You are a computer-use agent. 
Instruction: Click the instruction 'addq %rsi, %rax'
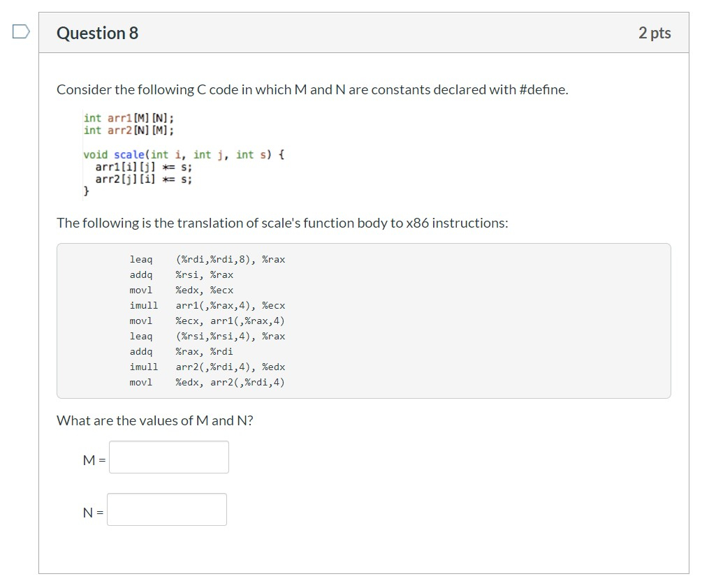(x=182, y=274)
